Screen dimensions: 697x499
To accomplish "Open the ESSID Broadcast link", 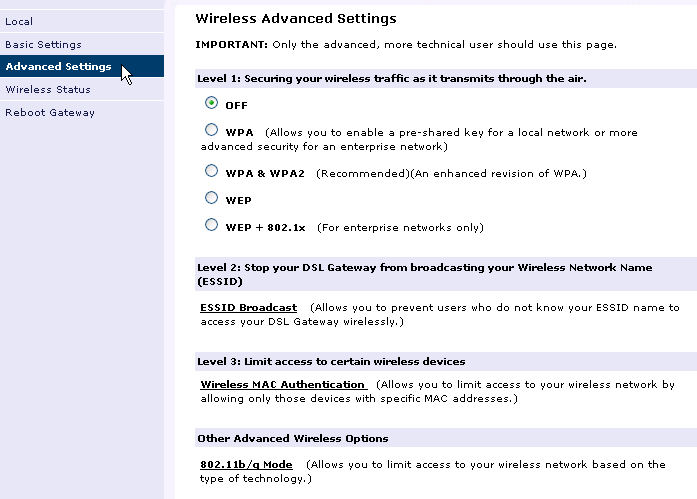I will (x=248, y=307).
